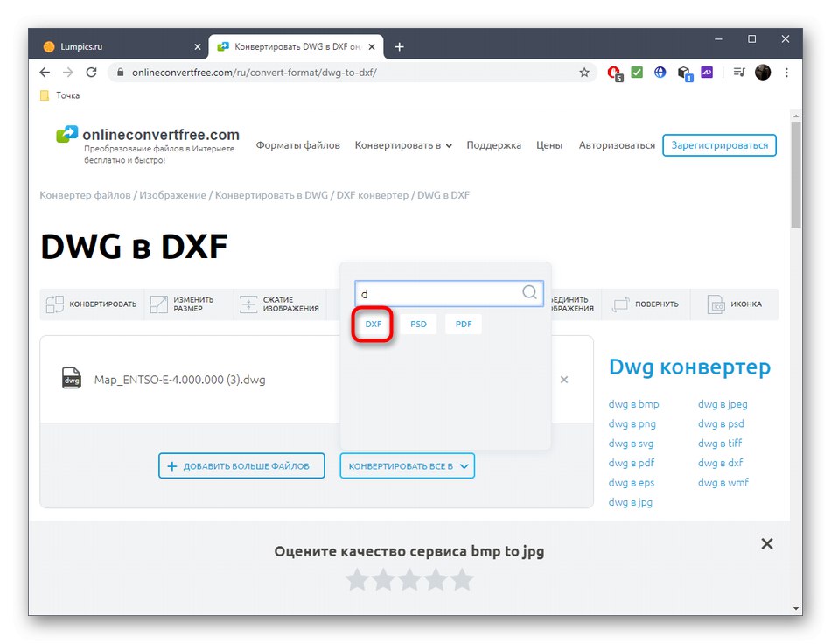Viewport: 831px width, 644px height.
Task: Click the format search input field
Action: pos(449,293)
